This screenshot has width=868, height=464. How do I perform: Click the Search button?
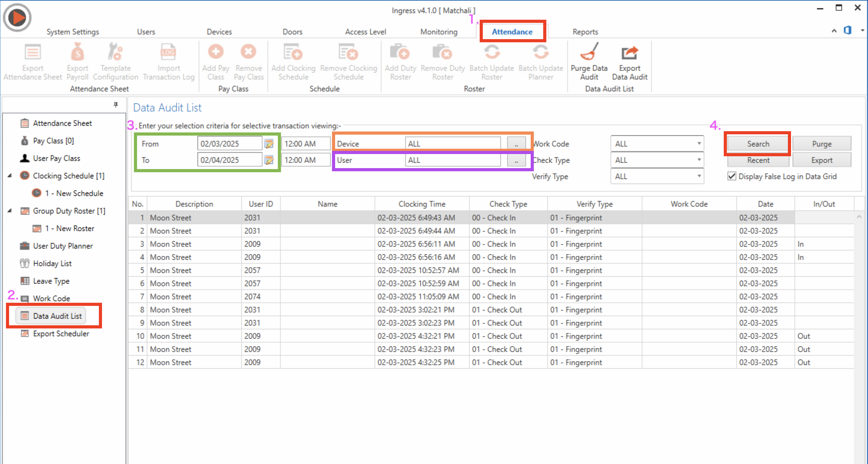(x=758, y=144)
